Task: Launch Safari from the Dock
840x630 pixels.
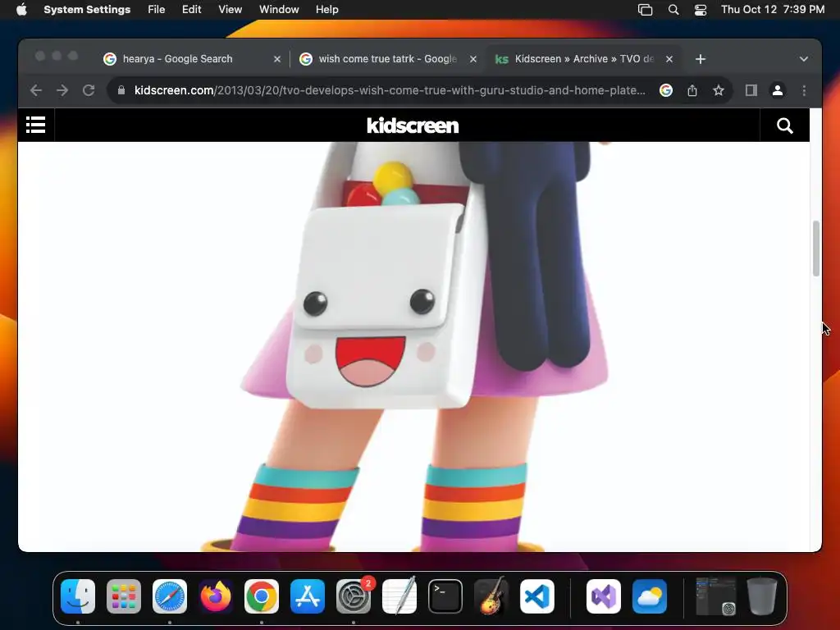Action: pos(170,596)
